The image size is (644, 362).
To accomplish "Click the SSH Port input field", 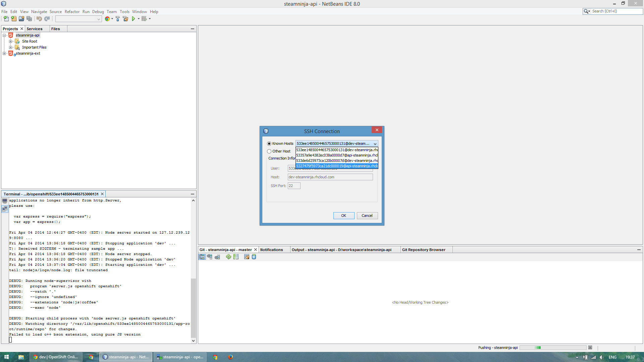I will pos(294,186).
